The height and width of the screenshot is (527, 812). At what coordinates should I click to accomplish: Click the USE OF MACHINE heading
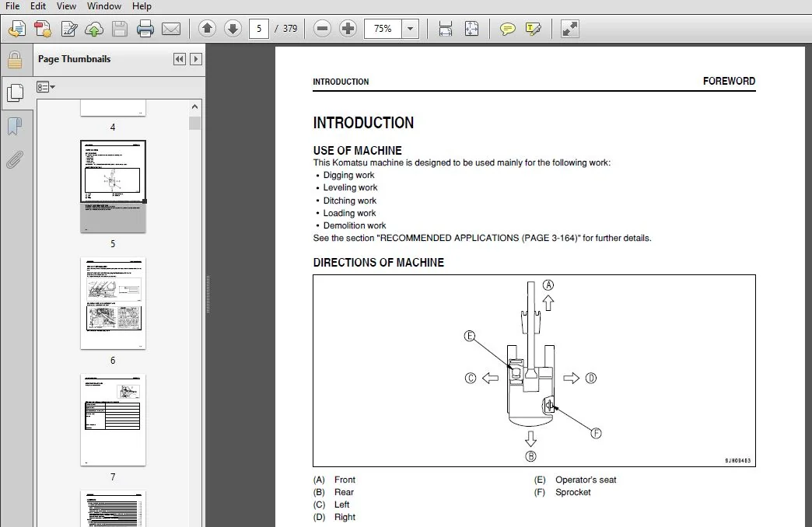click(357, 151)
